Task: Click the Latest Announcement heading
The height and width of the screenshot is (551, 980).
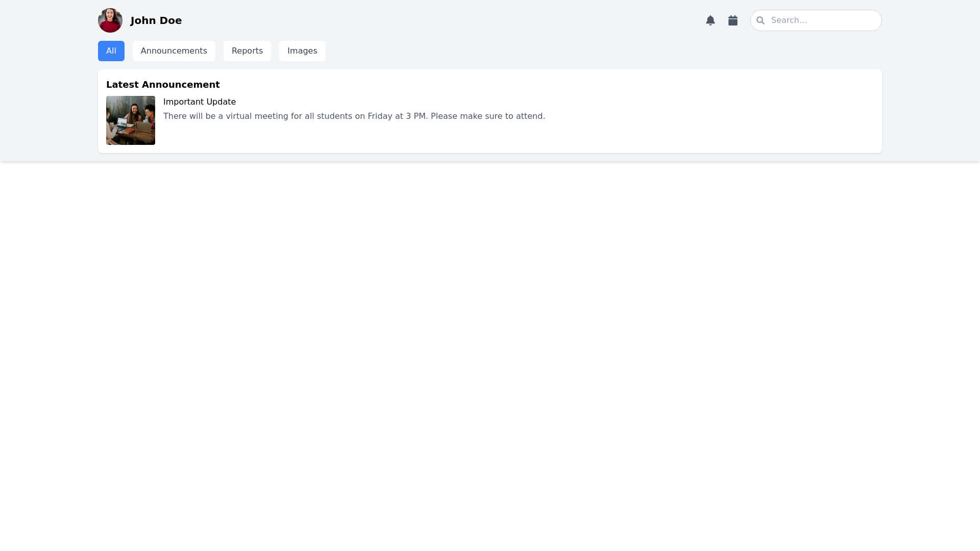Action: coord(162,85)
